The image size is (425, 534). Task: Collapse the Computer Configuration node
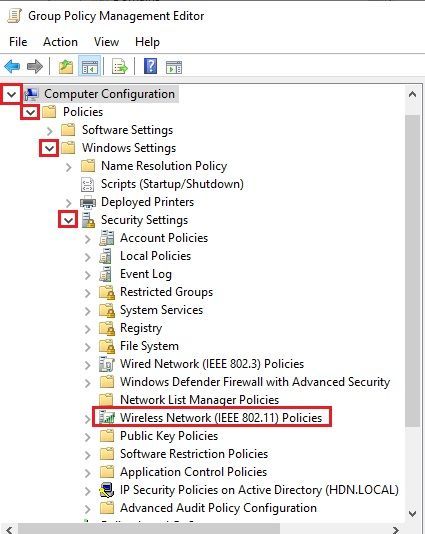click(12, 94)
